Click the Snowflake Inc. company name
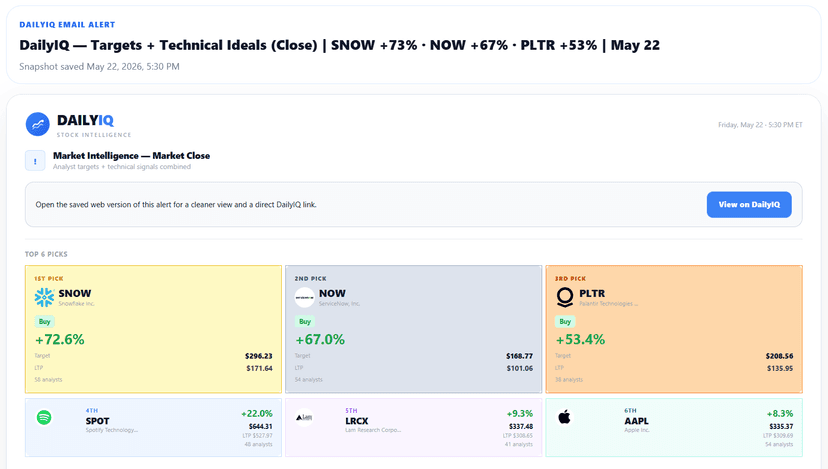This screenshot has width=828, height=469. [77, 304]
